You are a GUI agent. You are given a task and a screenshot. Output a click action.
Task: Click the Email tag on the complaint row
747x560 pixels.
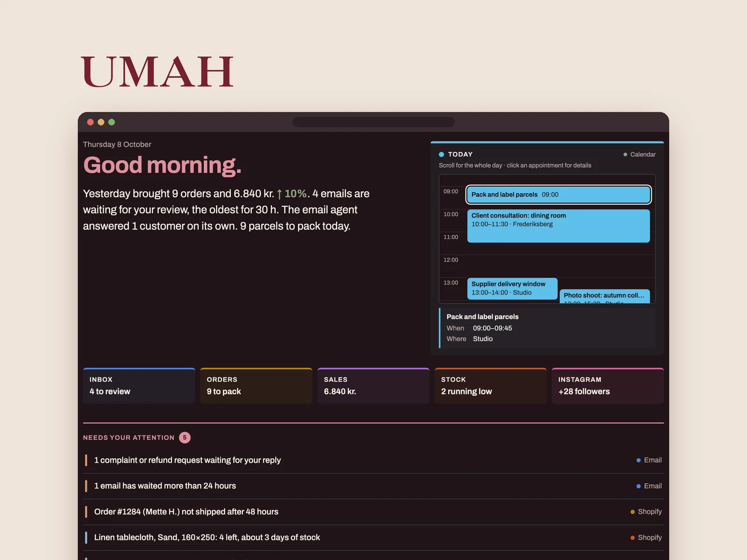(x=649, y=460)
